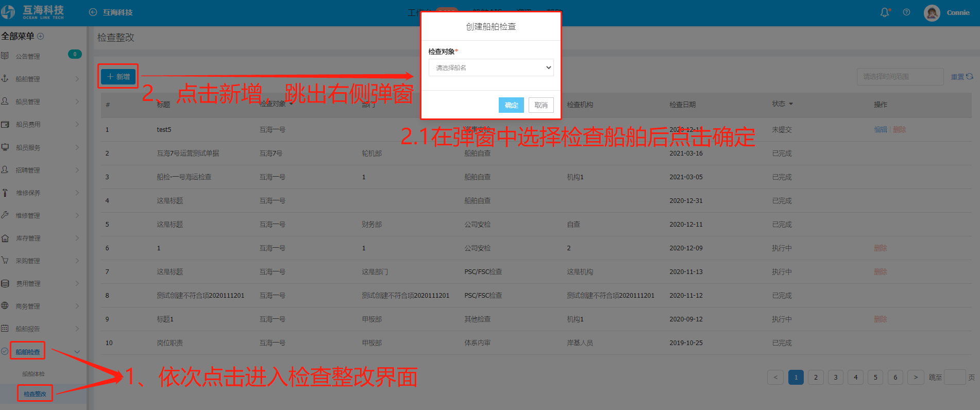
Task: Click the 互海科技 Ocean Link Tech logo
Action: [33, 12]
